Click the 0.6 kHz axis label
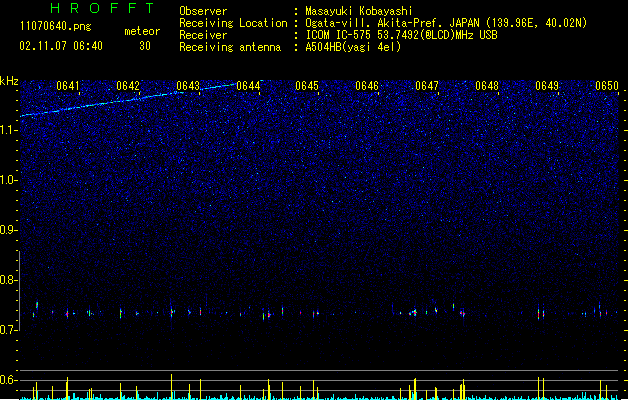 click(x=8, y=380)
